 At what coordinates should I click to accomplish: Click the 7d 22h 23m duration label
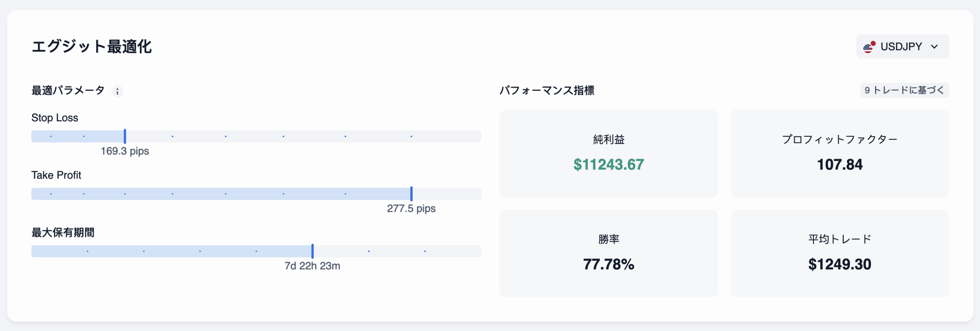point(312,266)
